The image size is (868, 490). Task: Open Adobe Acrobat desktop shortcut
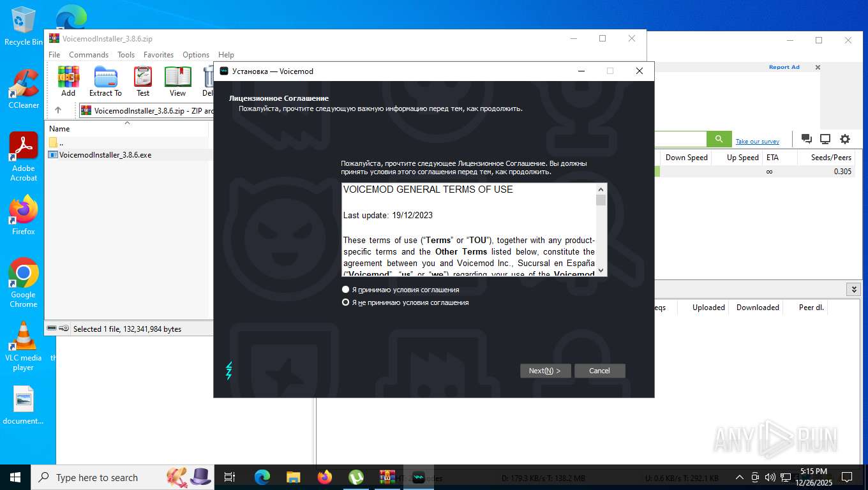24,157
